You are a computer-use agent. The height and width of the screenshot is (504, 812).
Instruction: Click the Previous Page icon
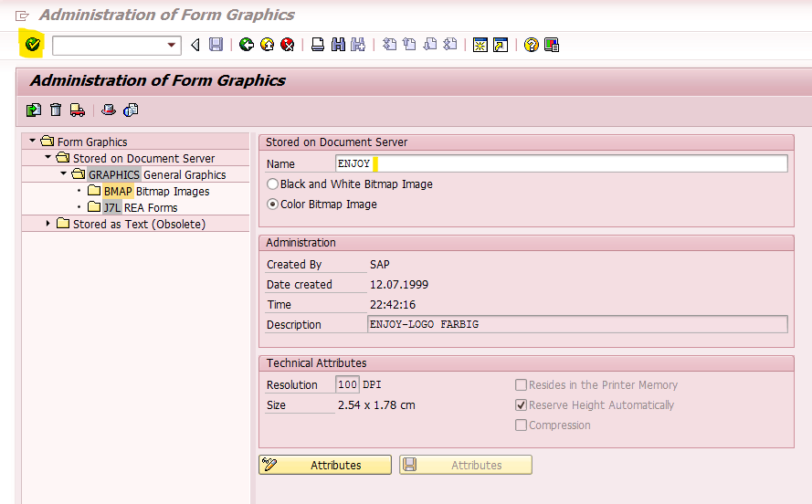tap(409, 45)
